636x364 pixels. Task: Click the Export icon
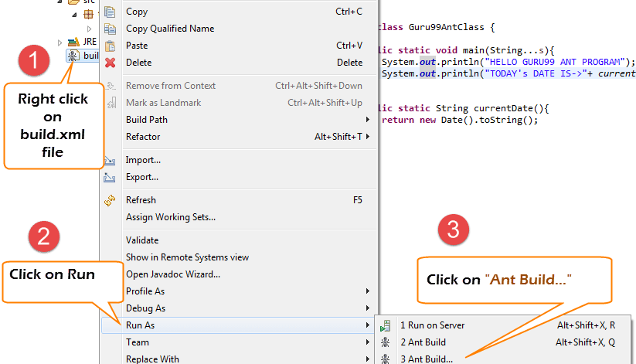(x=110, y=177)
